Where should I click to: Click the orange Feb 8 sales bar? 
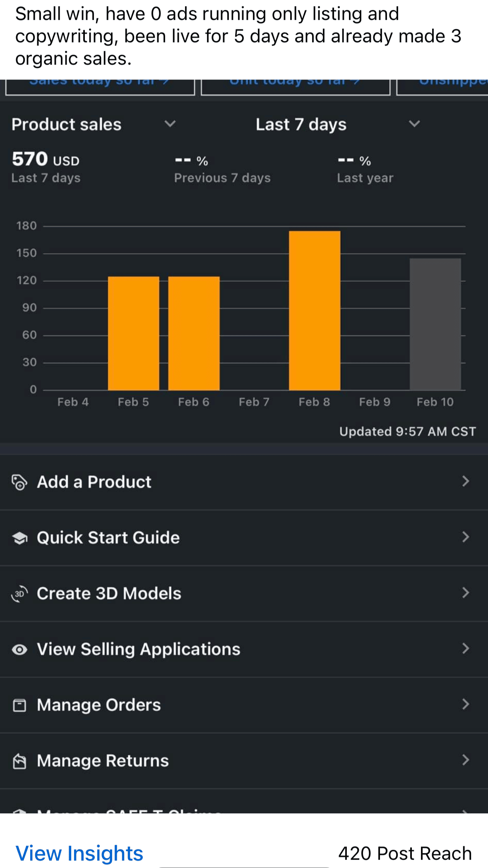pos(315,311)
